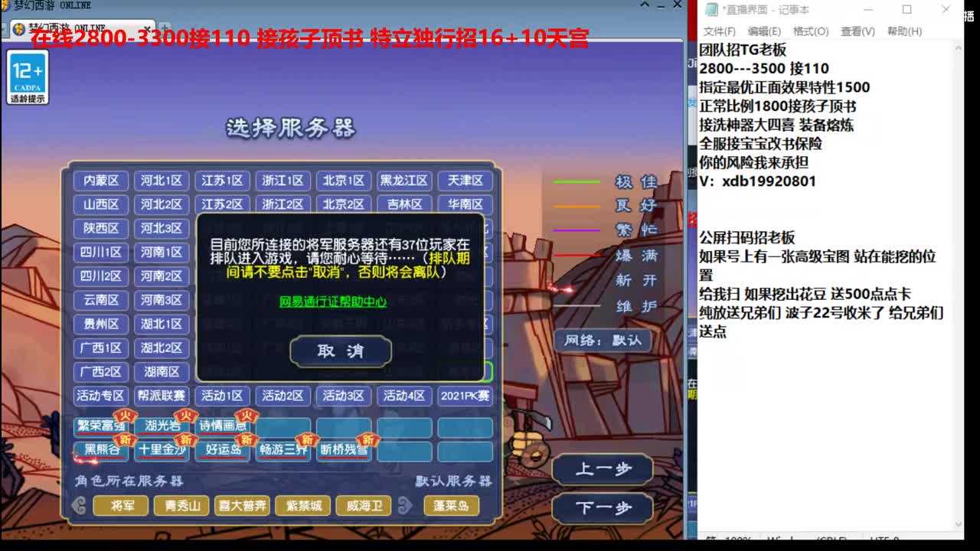This screenshot has height=551, width=980.
Task: Select the 湖南区 server region
Action: 162,371
